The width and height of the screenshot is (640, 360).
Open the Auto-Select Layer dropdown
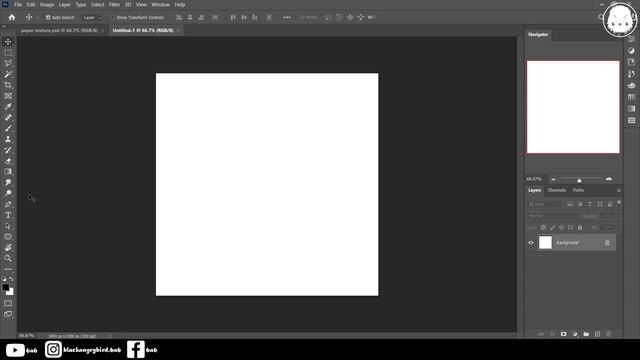tap(92, 18)
